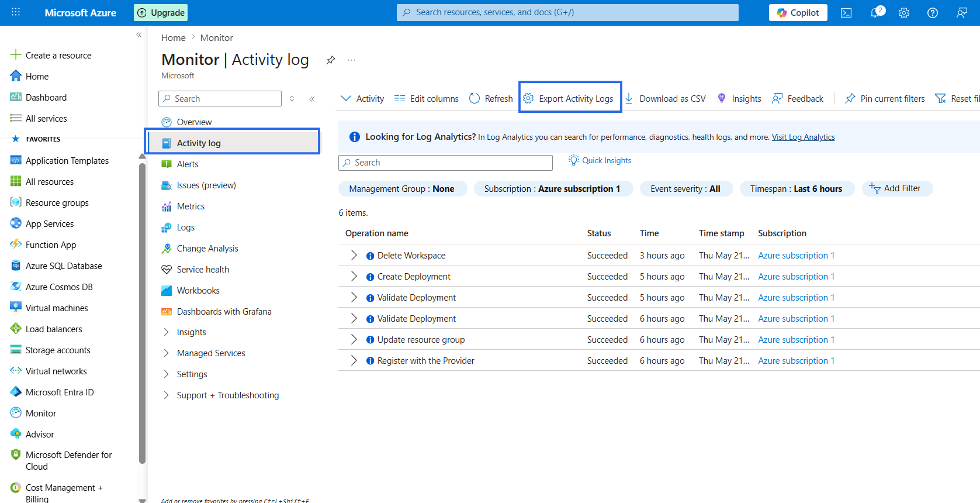Screen dimensions: 980x503
Task: Expand Settings section in Monitor menu
Action: 167,374
